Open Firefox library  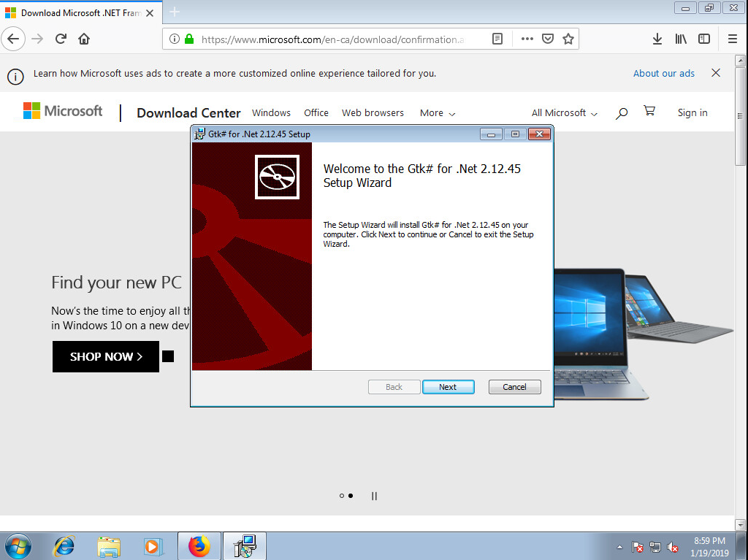coord(681,39)
